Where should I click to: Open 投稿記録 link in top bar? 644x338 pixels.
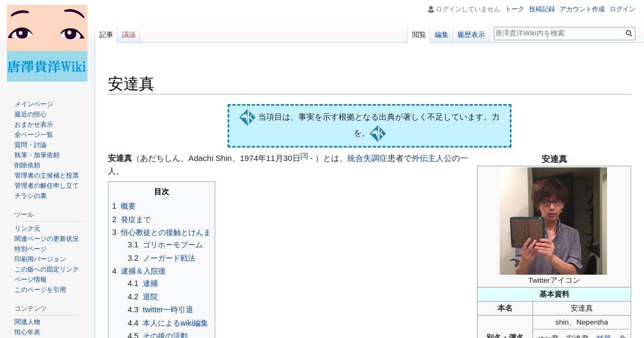[542, 9]
